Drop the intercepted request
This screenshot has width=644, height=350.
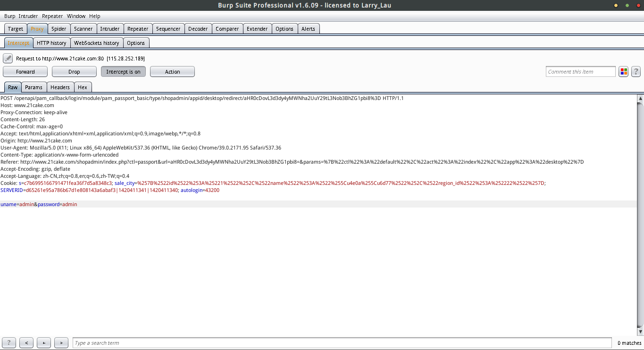pyautogui.click(x=74, y=72)
